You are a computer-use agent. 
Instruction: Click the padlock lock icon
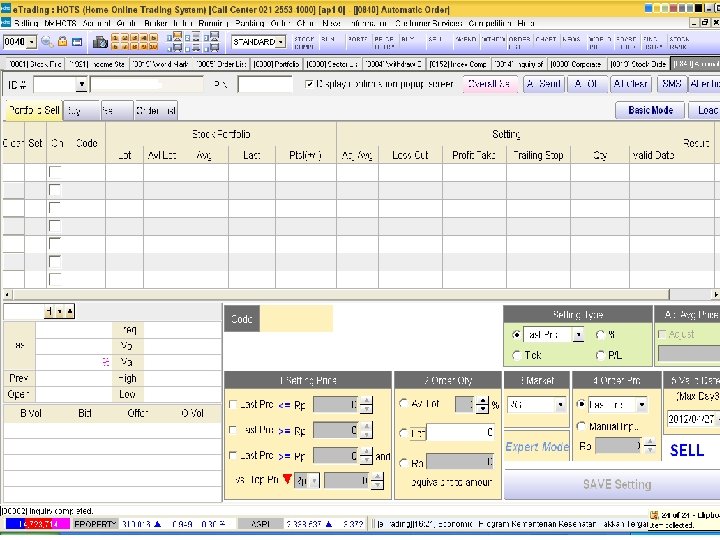[x=62, y=42]
